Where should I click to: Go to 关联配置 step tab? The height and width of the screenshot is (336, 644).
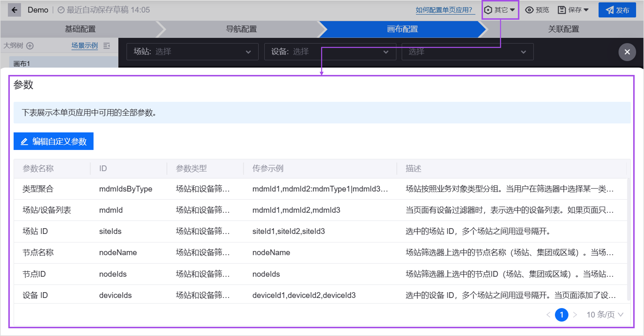(x=563, y=29)
